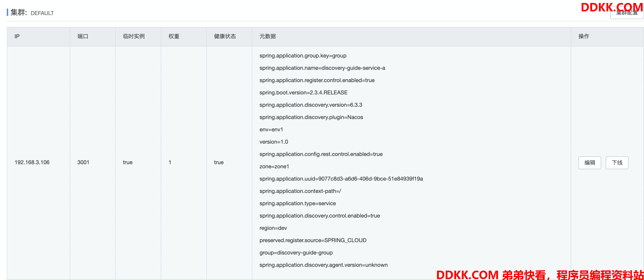The image size is (644, 280).
Task: Click the preserved.register.source=SPRING_CLOUD line
Action: [x=313, y=241]
